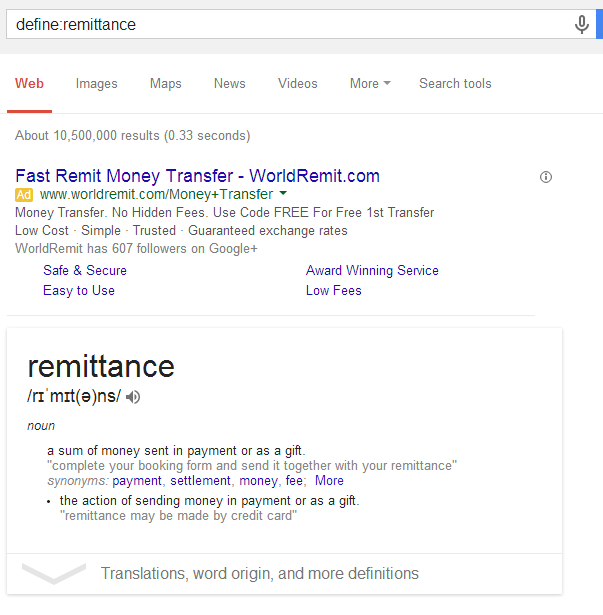The width and height of the screenshot is (603, 615).
Task: Click the 'remittance' headword
Action: (x=101, y=366)
